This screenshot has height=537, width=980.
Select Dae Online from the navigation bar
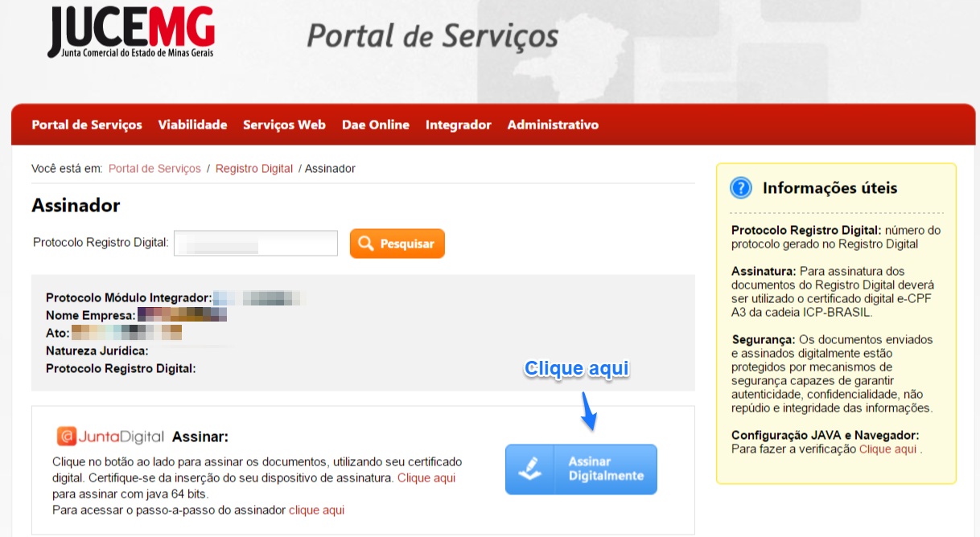pyautogui.click(x=377, y=125)
